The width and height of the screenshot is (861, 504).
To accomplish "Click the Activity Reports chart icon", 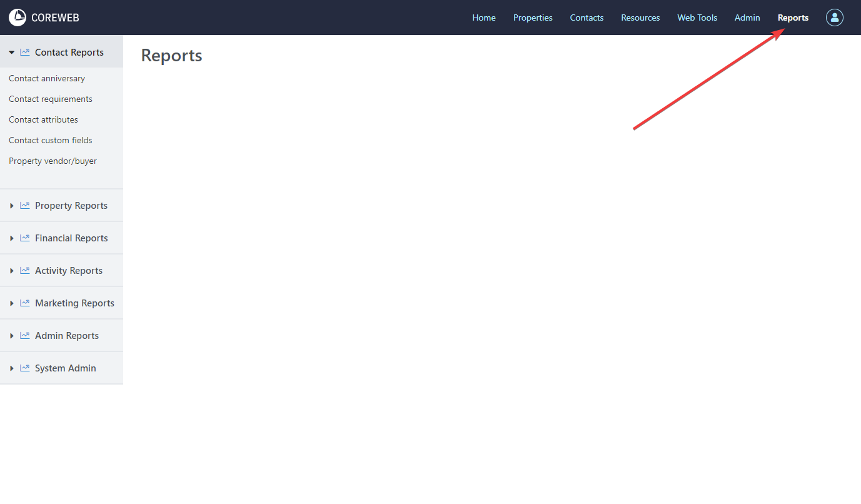I will 25,271.
